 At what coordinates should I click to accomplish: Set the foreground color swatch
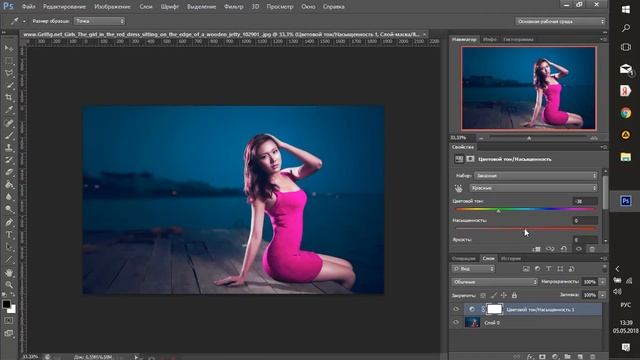6,304
